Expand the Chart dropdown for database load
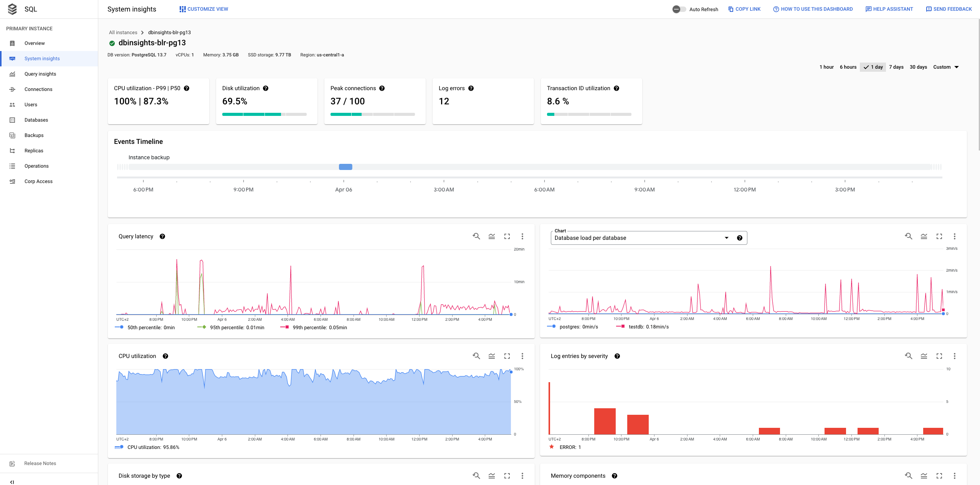The height and width of the screenshot is (485, 980). 725,238
